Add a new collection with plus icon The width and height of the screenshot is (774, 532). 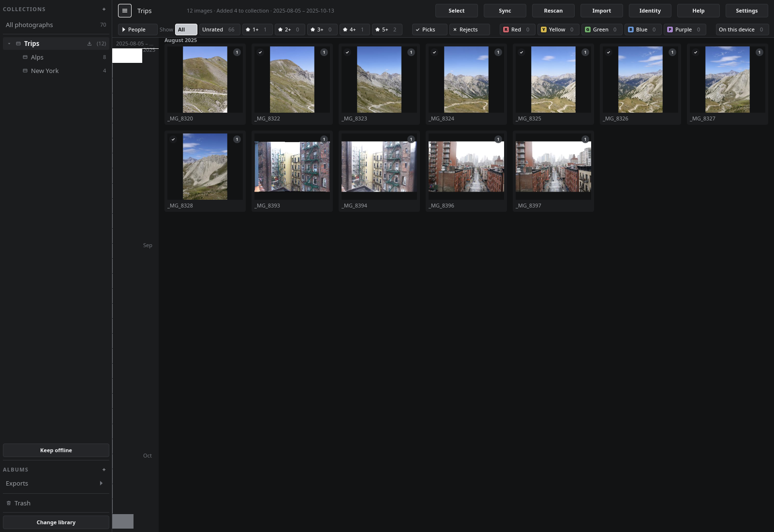tap(104, 9)
